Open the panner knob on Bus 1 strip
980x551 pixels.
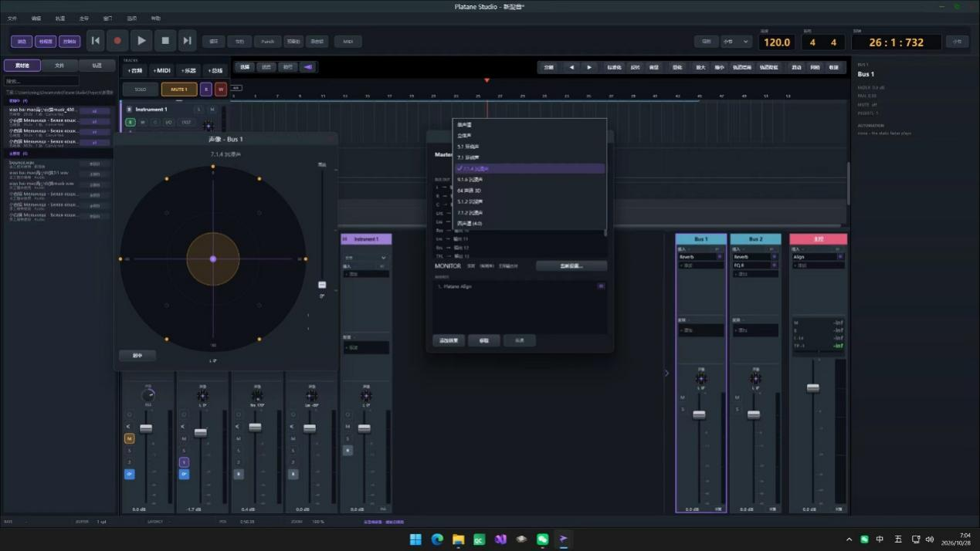pos(701,379)
